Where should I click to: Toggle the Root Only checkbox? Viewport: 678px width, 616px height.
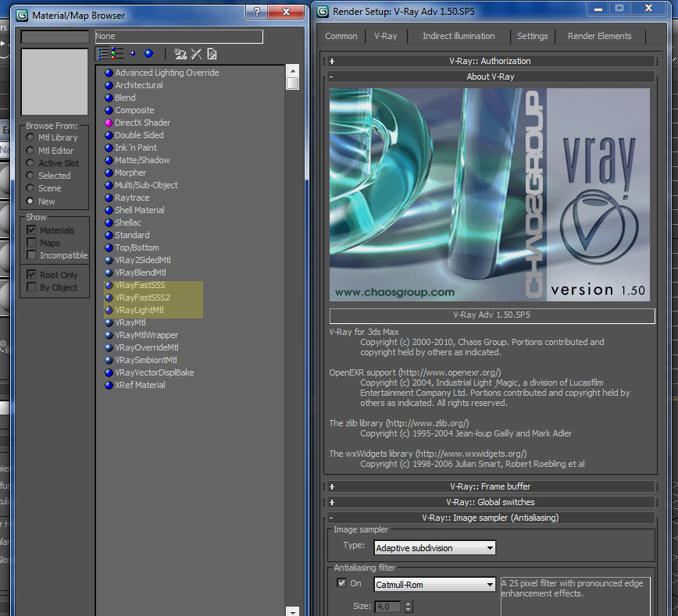point(31,275)
